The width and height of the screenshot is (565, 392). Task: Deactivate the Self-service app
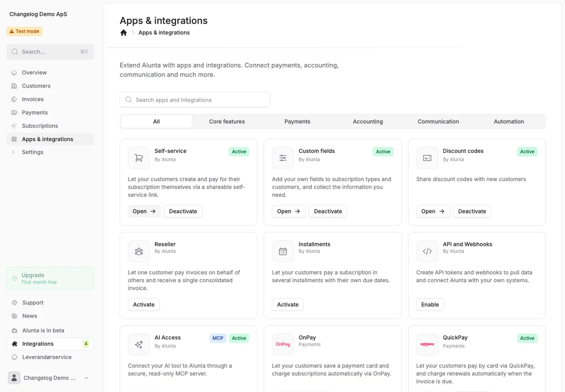pyautogui.click(x=183, y=211)
